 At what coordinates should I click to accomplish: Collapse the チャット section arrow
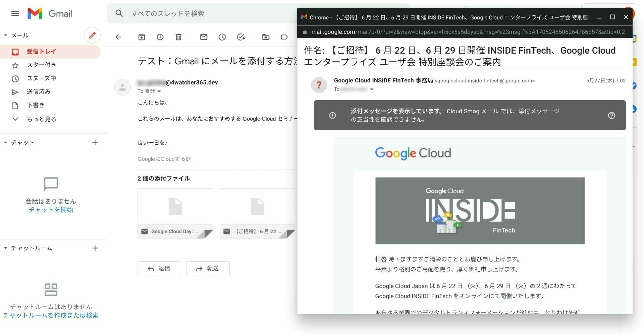pos(5,142)
